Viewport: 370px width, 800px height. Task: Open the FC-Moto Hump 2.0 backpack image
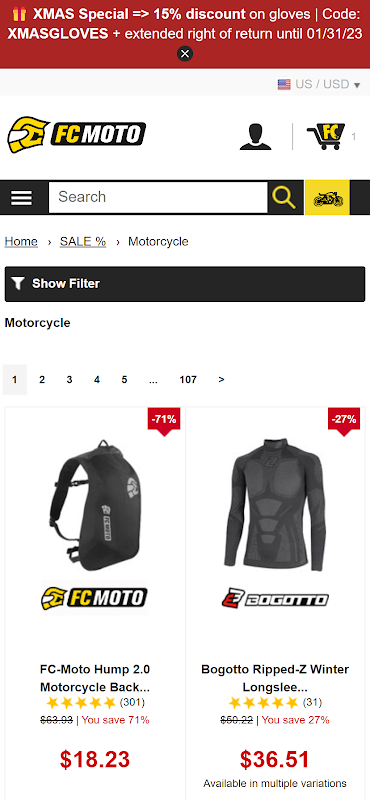tap(95, 505)
